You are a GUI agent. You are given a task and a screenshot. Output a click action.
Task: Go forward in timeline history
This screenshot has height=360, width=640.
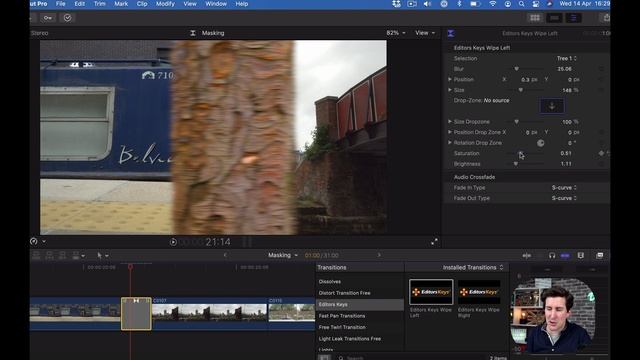pyautogui.click(x=379, y=255)
